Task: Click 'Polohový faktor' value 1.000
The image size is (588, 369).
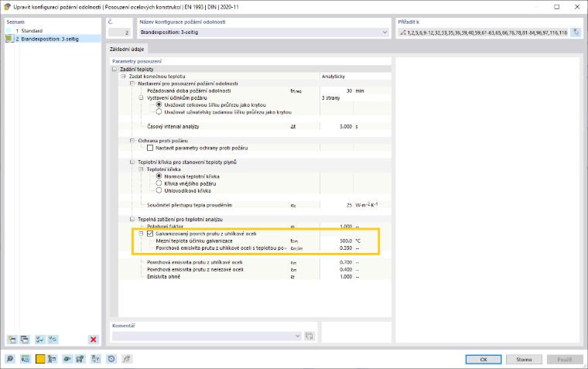Action: (x=337, y=226)
